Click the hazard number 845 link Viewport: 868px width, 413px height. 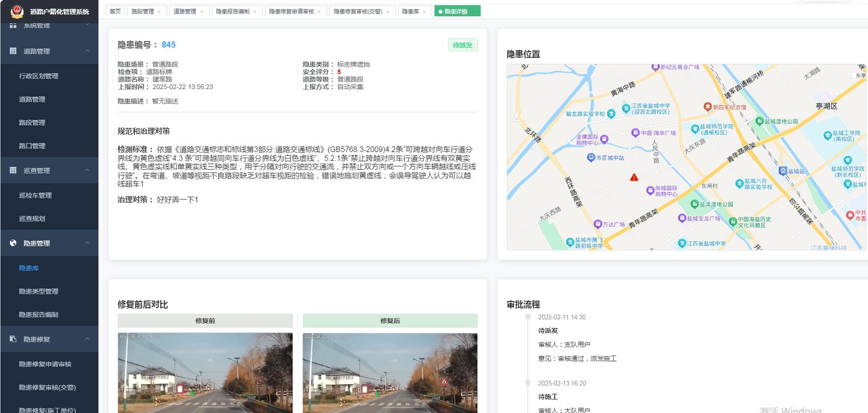tap(169, 45)
